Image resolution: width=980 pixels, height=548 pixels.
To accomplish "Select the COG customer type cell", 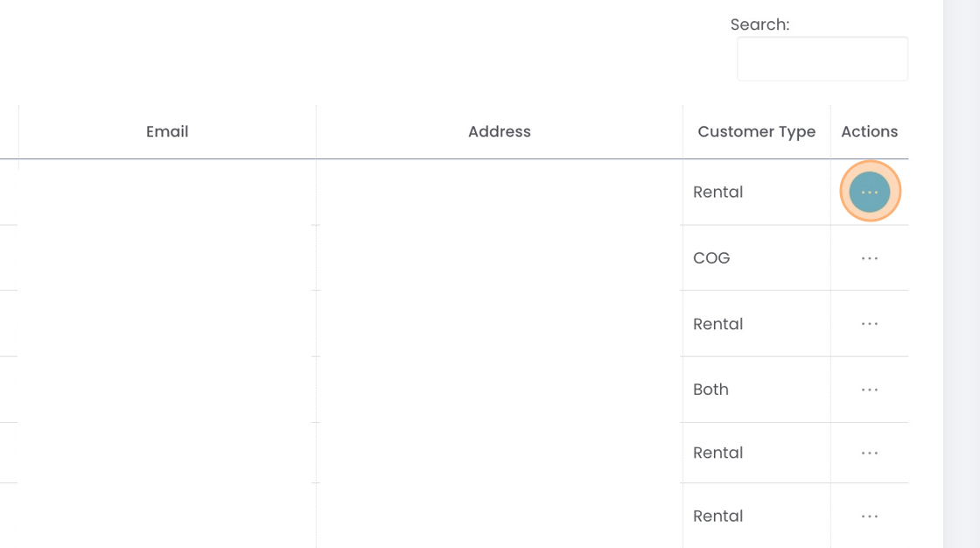I will [x=711, y=258].
